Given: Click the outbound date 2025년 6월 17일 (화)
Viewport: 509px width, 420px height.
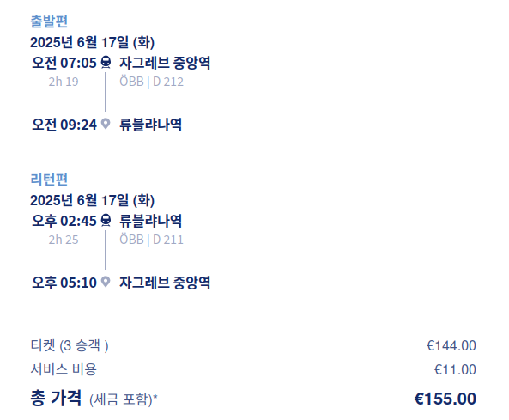Looking at the screenshot, I should pyautogui.click(x=92, y=42).
